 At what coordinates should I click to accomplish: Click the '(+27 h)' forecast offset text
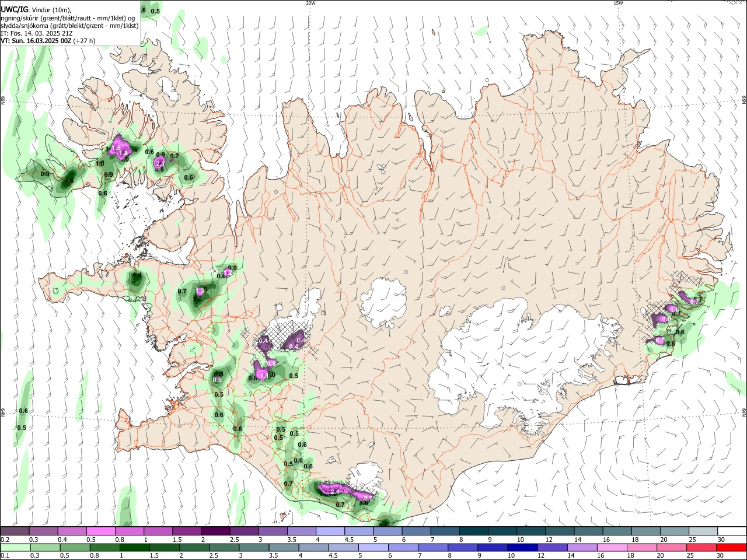point(85,41)
